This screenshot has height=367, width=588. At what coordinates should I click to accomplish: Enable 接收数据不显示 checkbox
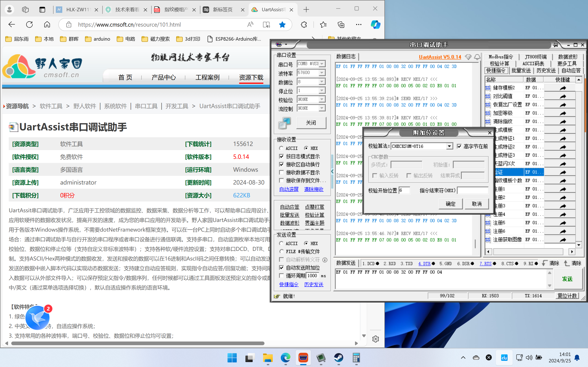281,172
